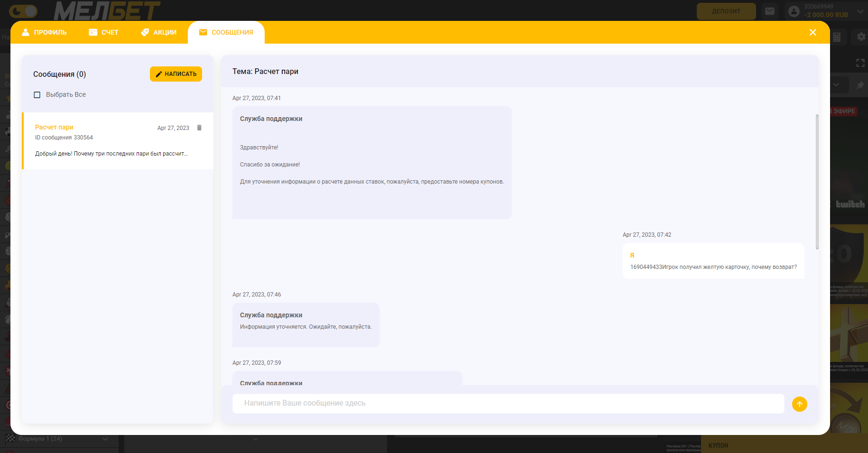Toggle the dark/light theme switch
The height and width of the screenshot is (453, 868).
(23, 11)
